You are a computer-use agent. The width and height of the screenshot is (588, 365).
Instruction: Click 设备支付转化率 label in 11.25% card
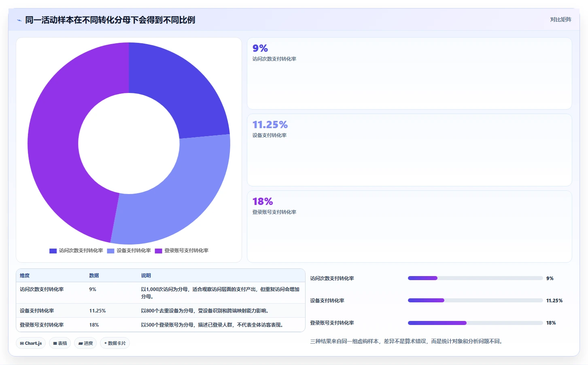pos(270,135)
